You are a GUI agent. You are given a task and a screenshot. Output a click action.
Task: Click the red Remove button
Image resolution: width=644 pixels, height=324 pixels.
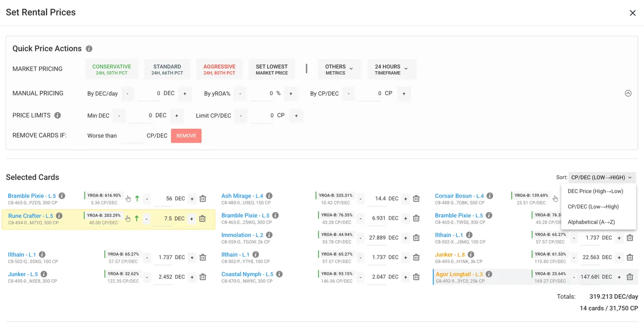[186, 136]
